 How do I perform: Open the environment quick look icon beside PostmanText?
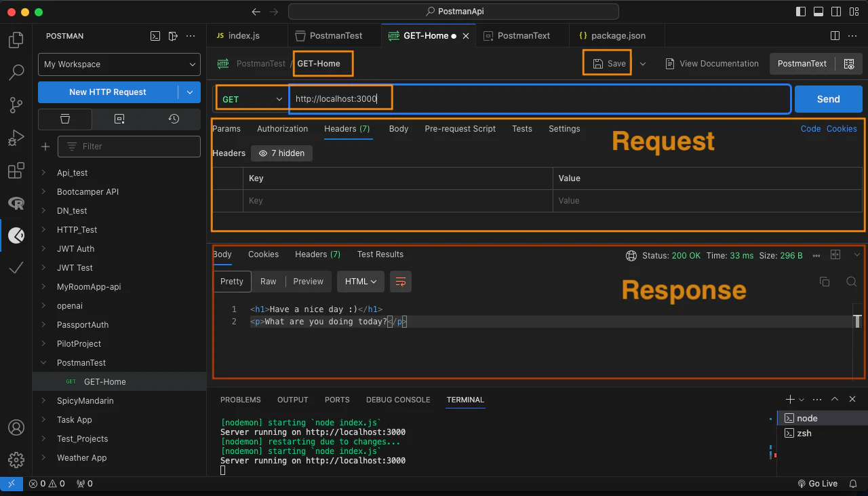coord(849,64)
